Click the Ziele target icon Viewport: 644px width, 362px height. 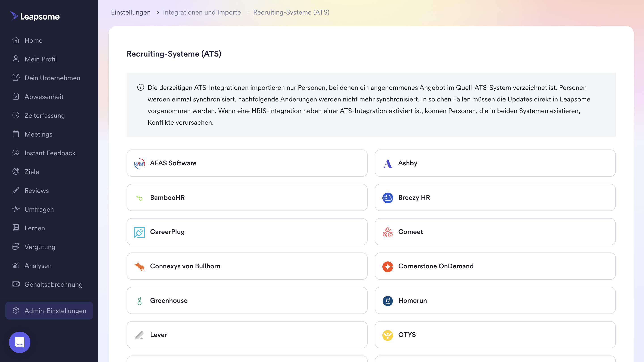point(16,171)
